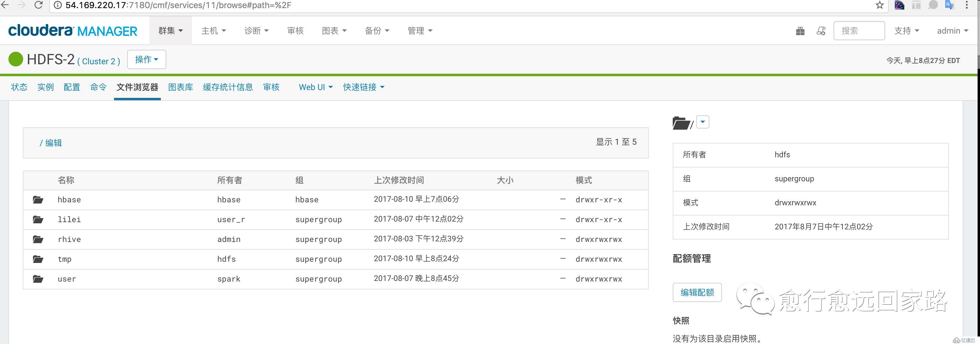Expand the 图表 dropdown menu
Screen dimensions: 980x344
pos(334,31)
